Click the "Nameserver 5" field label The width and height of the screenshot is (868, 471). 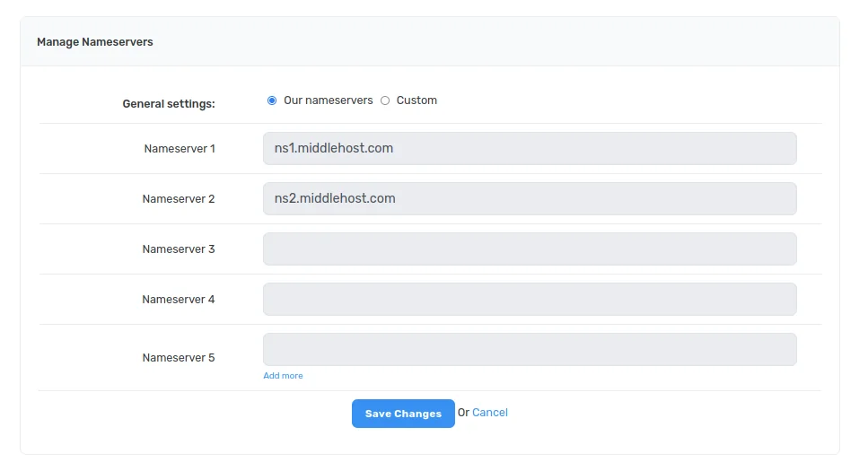179,358
